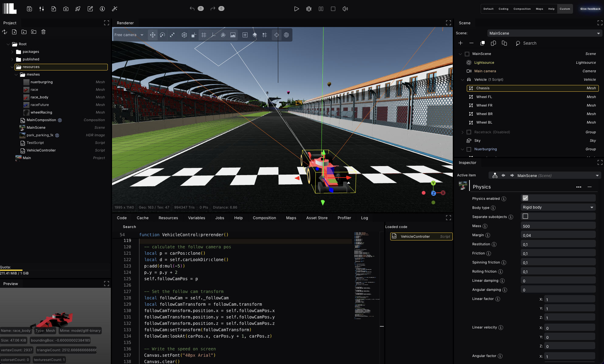Screen dimensions: 604x364
Task: Toggle the grid display in the renderer toolbar
Action: coord(204,35)
